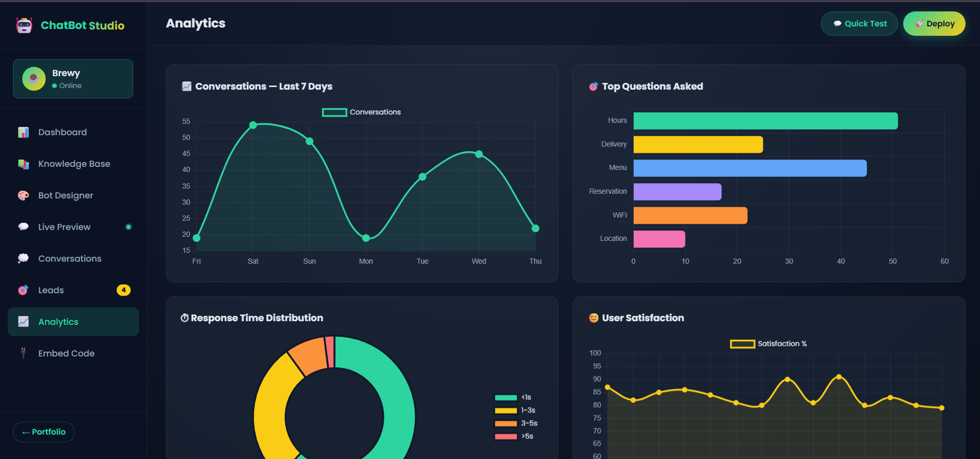The width and height of the screenshot is (980, 459).
Task: Select Conversations in the sidebar
Action: [73, 259]
